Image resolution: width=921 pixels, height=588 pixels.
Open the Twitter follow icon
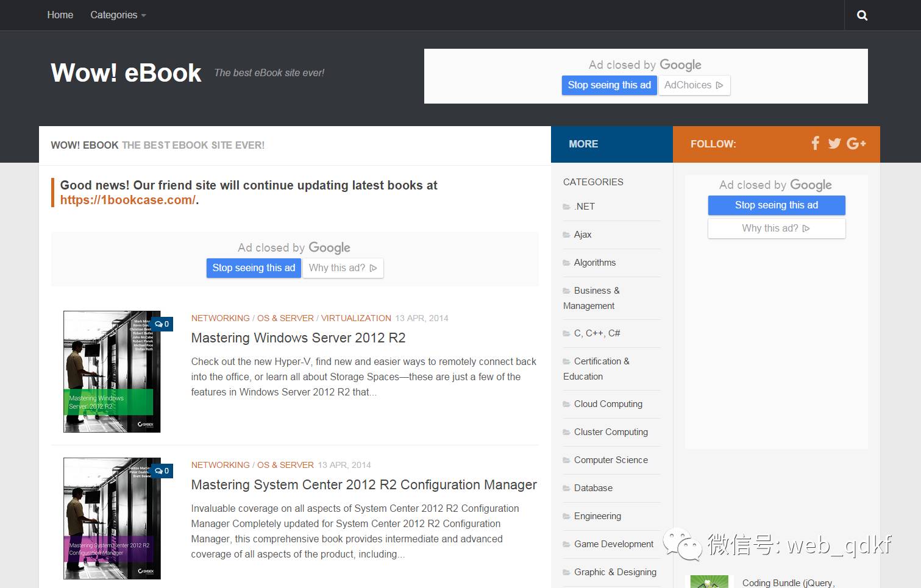pyautogui.click(x=834, y=143)
